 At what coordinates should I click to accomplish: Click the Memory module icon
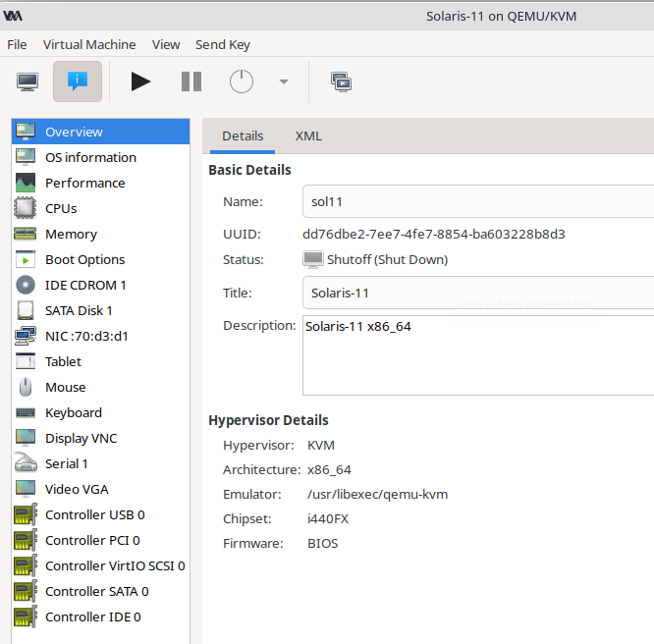pyautogui.click(x=25, y=234)
